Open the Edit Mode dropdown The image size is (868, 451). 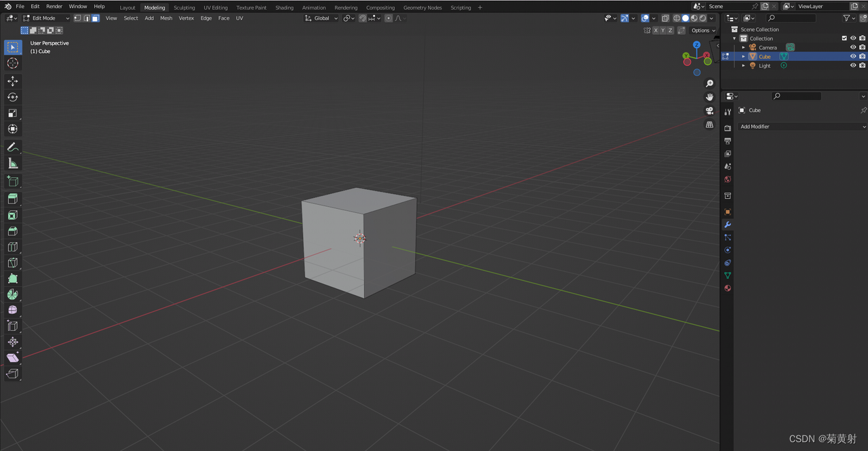point(46,18)
